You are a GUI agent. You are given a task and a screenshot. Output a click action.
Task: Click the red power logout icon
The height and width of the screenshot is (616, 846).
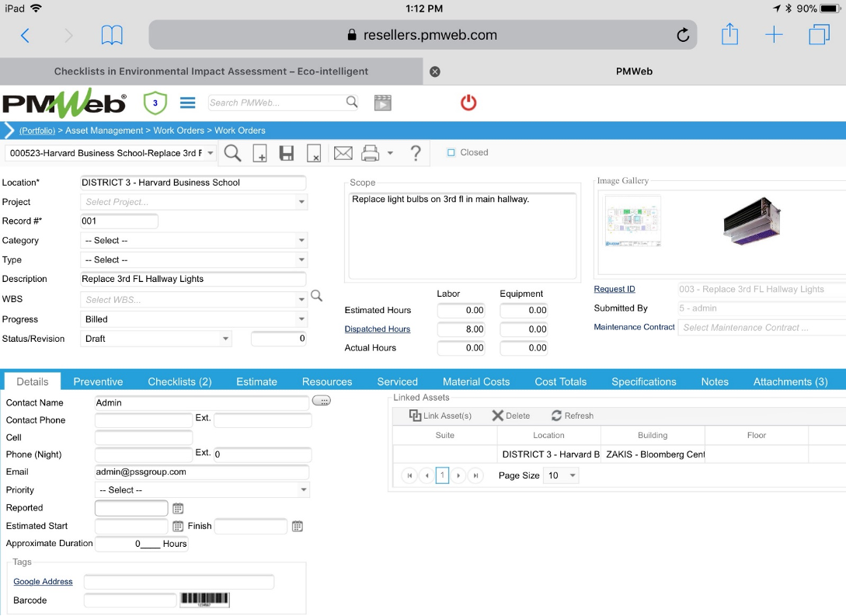click(468, 103)
